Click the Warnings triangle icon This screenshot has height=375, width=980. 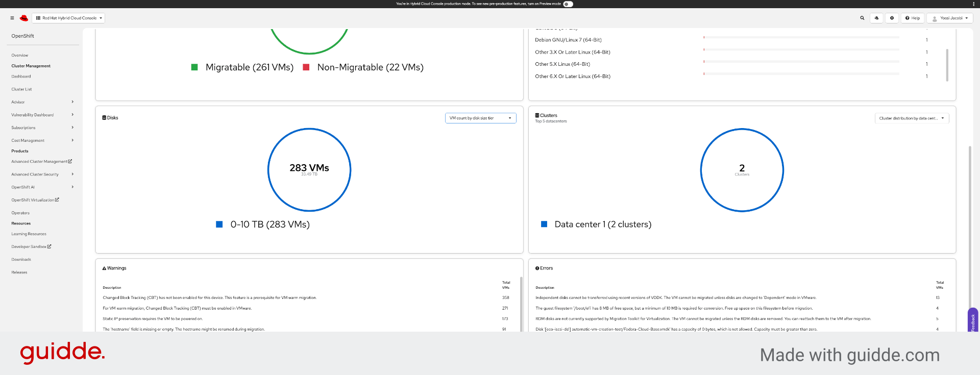[104, 268]
